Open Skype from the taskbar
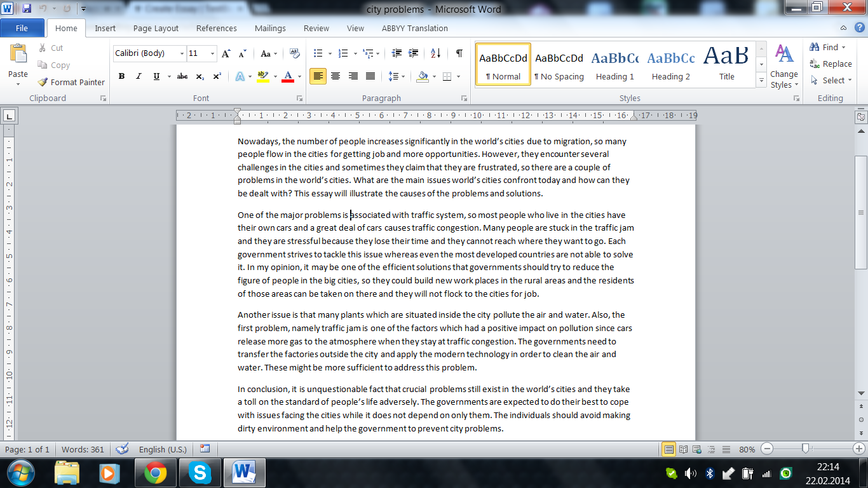 (200, 473)
